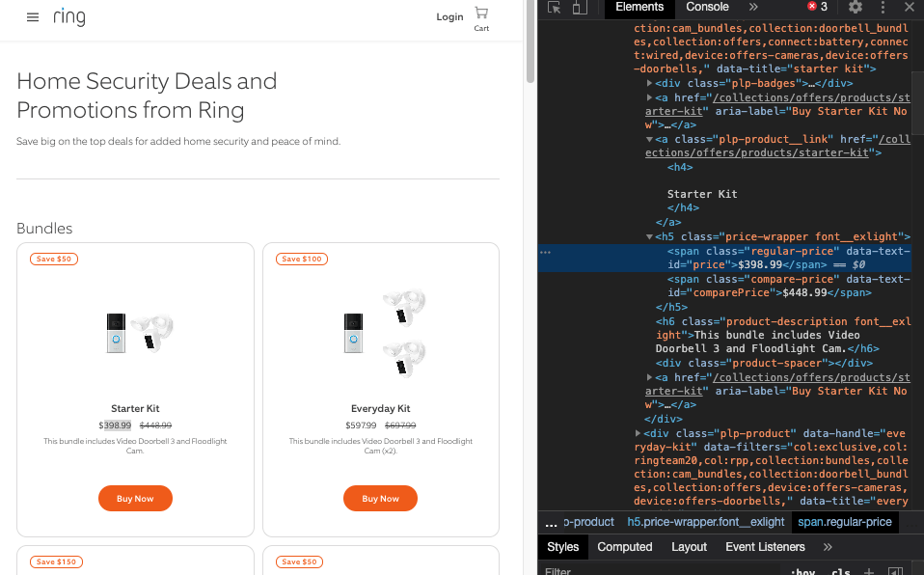
Task: Click the breadcrumb overflow ellipsis
Action: 551,523
